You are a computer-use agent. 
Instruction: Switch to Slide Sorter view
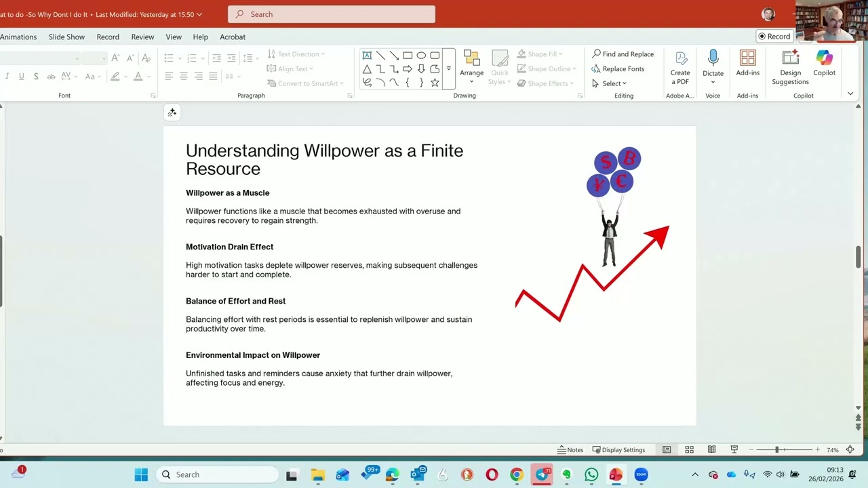point(689,449)
